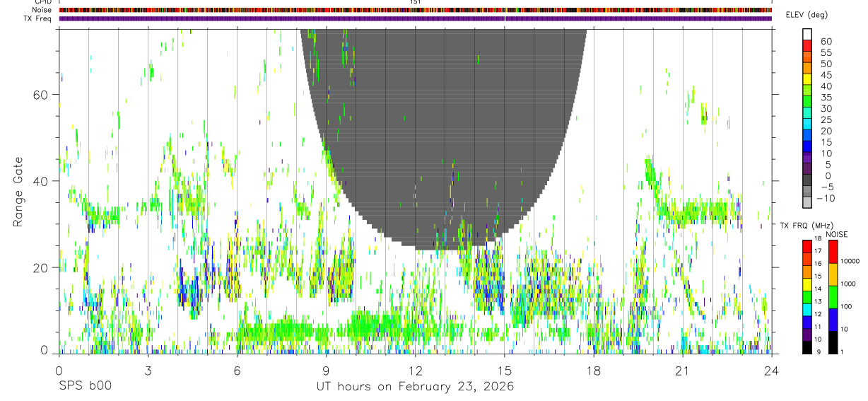Select the '60' label on ELEV scale

(825, 41)
